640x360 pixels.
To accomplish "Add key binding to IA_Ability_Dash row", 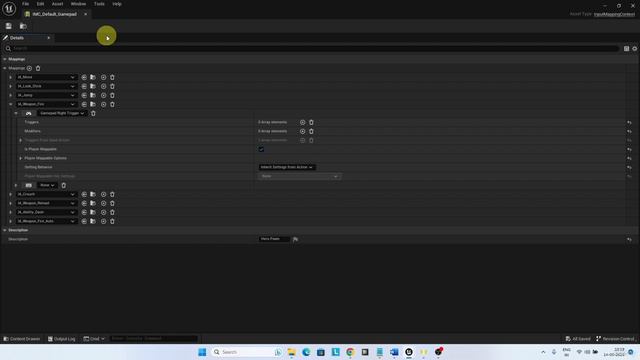I will pyautogui.click(x=103, y=212).
